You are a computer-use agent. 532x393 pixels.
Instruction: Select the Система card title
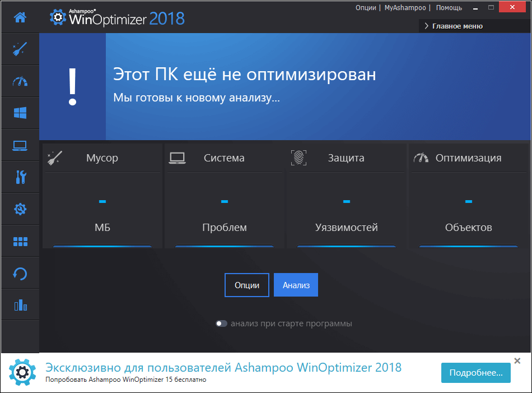pos(224,158)
